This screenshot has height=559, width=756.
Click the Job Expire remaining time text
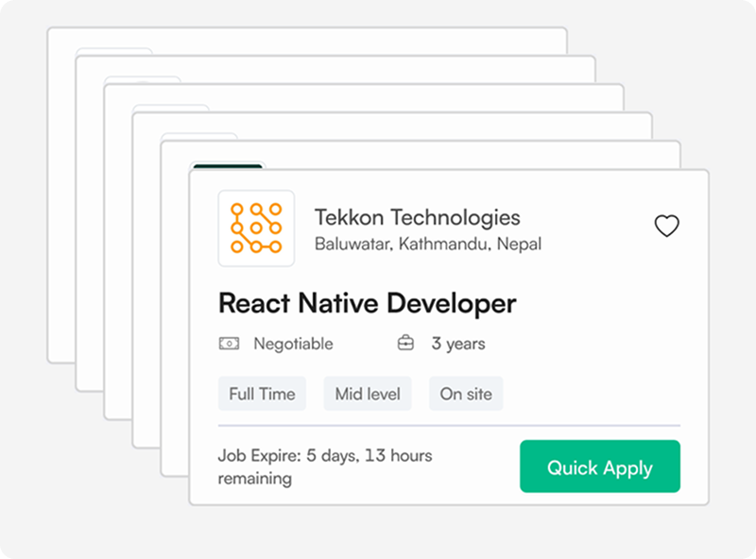tap(324, 466)
